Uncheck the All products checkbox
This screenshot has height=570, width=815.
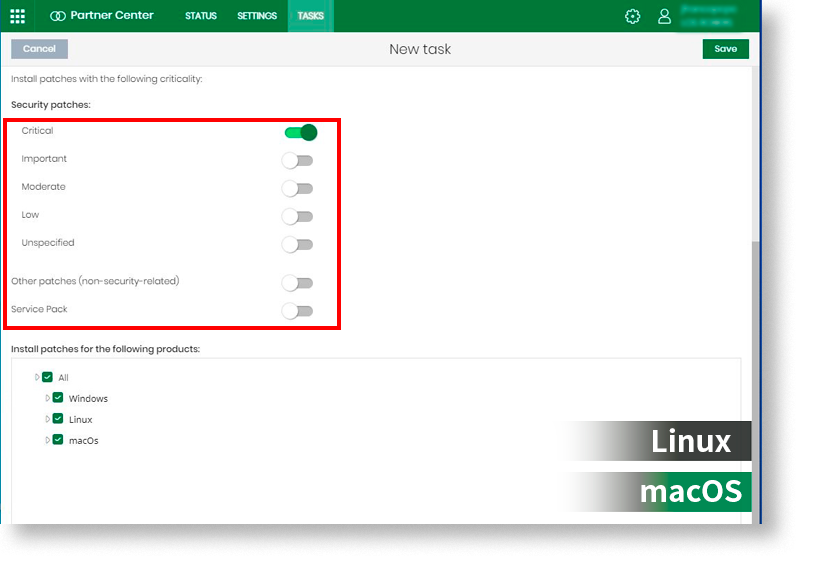47,377
